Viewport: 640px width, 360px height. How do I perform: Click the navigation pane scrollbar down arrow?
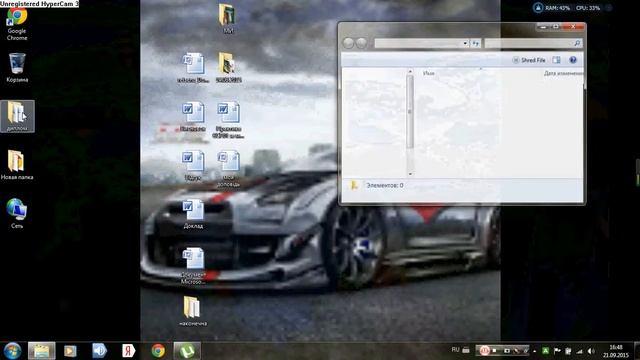coord(410,173)
